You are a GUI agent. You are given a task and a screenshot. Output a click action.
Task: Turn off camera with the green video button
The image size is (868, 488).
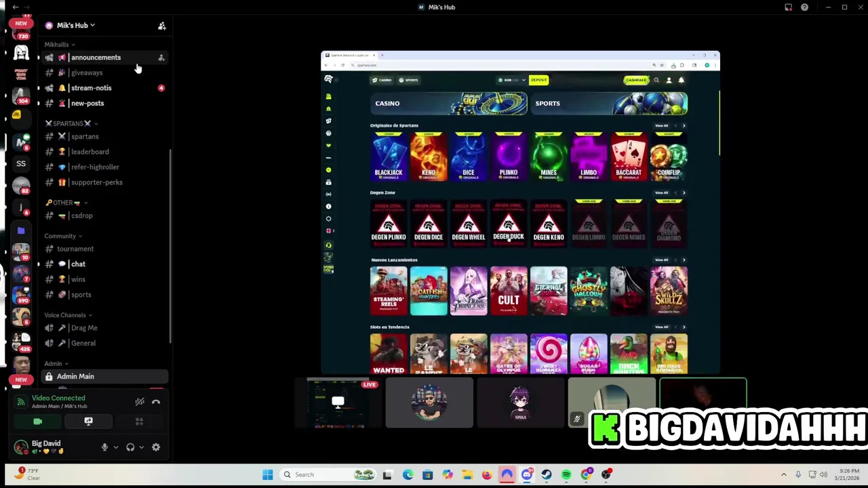[37, 422]
